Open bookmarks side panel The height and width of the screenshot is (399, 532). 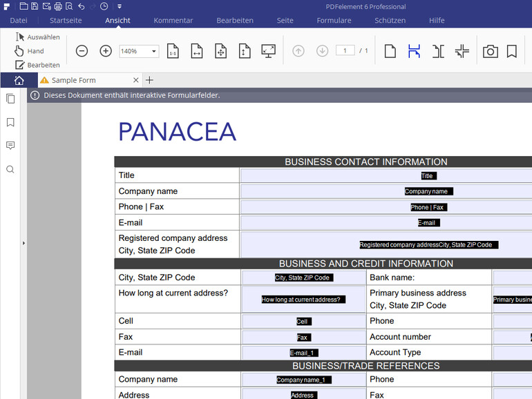coord(10,122)
